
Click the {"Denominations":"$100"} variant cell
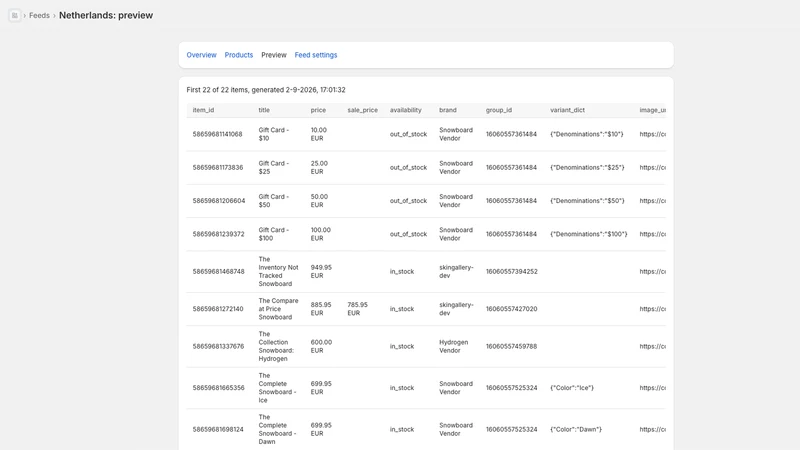coord(589,234)
